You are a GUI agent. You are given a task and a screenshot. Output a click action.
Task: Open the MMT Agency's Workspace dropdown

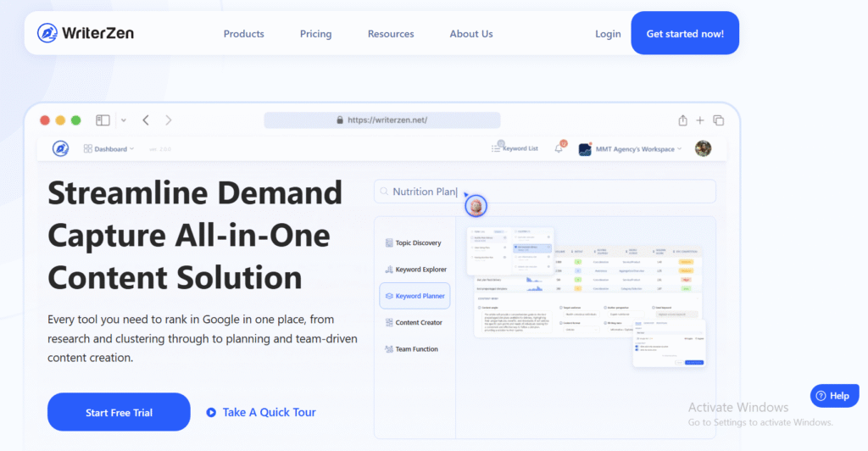[x=631, y=149]
